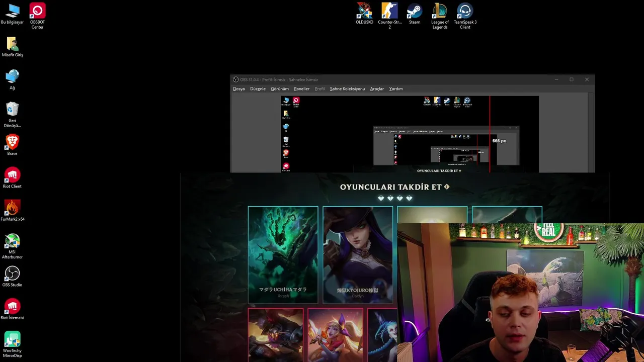The width and height of the screenshot is (644, 362).
Task: Open Yardım menu in OBS
Action: pyautogui.click(x=396, y=89)
